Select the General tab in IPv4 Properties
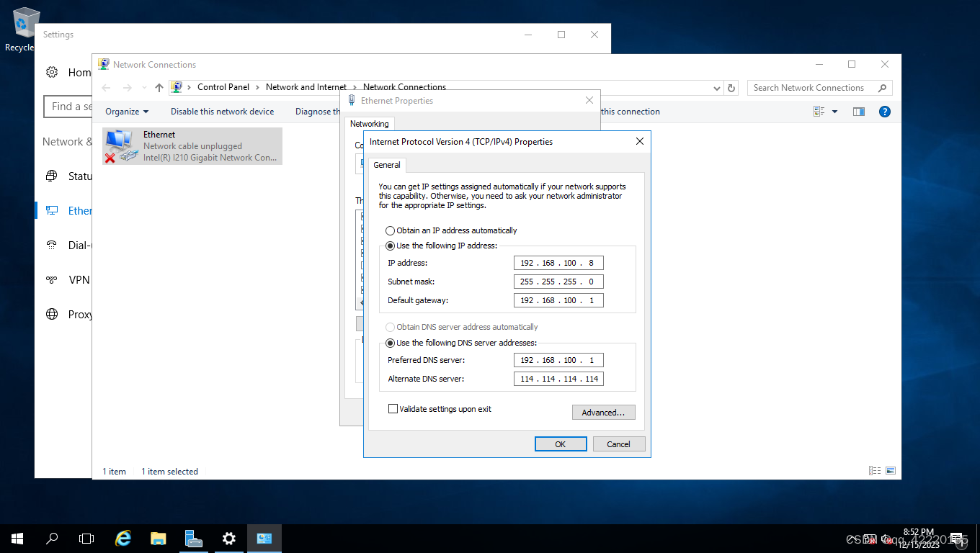Viewport: 980px width, 553px height. (x=387, y=165)
